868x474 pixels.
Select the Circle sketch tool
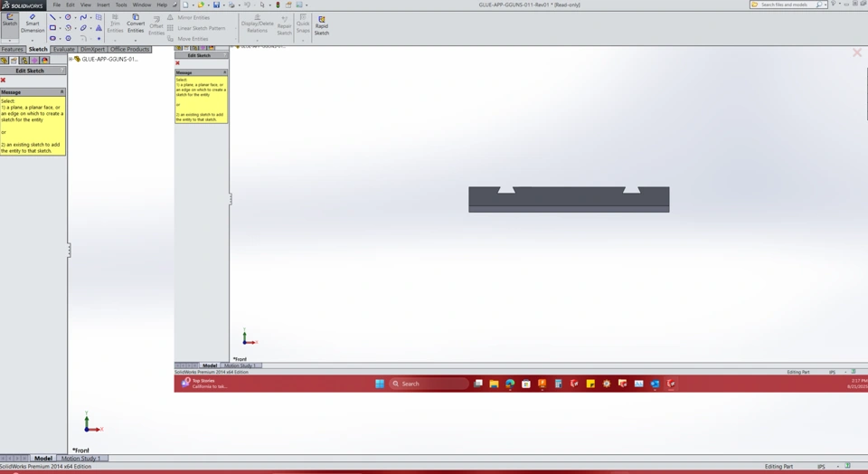[x=68, y=17]
